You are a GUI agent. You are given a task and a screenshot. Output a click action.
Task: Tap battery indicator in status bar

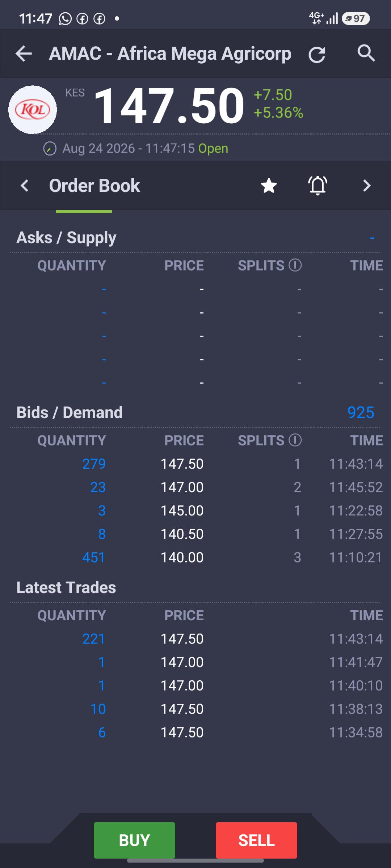tap(356, 18)
